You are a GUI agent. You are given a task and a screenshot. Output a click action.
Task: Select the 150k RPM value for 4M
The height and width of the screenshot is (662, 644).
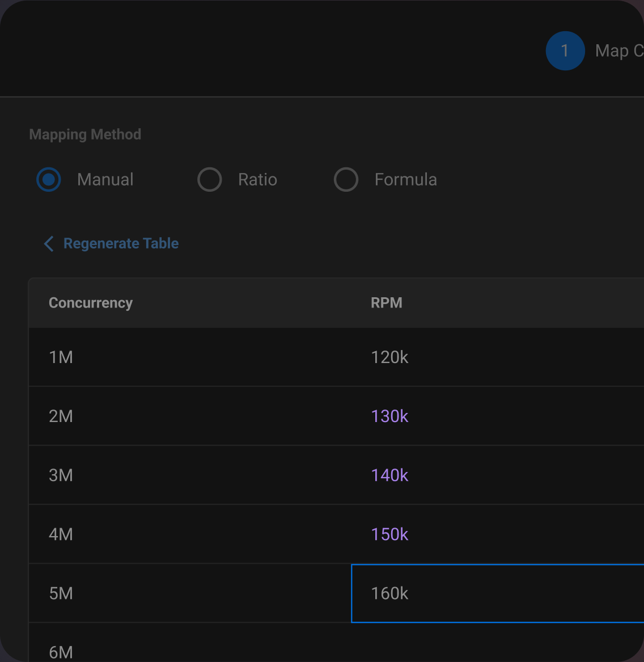(x=389, y=534)
